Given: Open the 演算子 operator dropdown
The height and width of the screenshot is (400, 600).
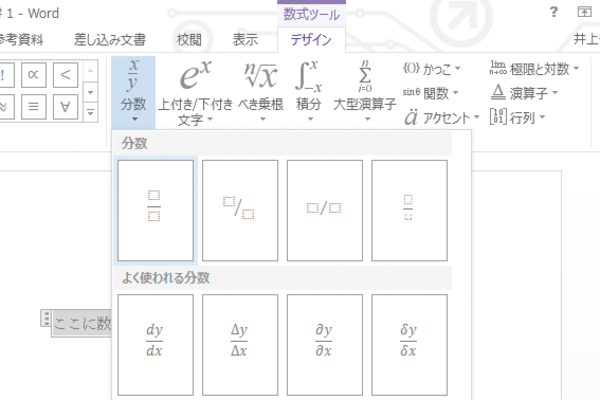Looking at the screenshot, I should point(524,93).
